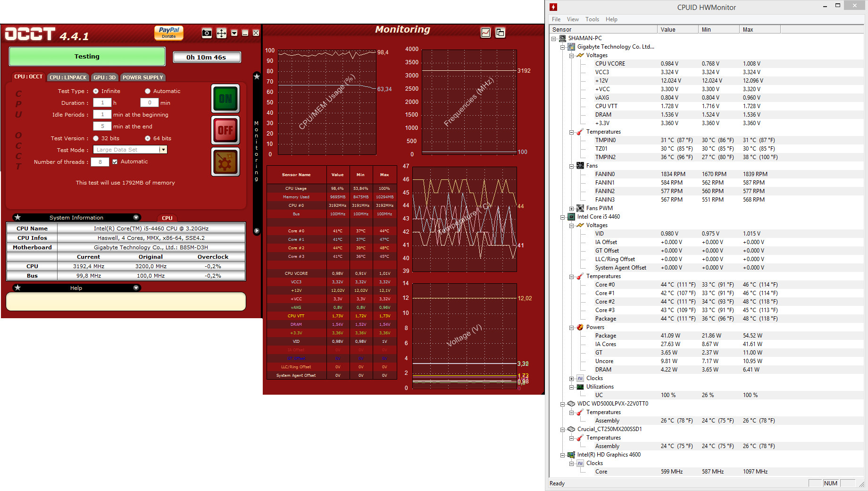
Task: Click the PayPal Donate badge
Action: [x=169, y=33]
